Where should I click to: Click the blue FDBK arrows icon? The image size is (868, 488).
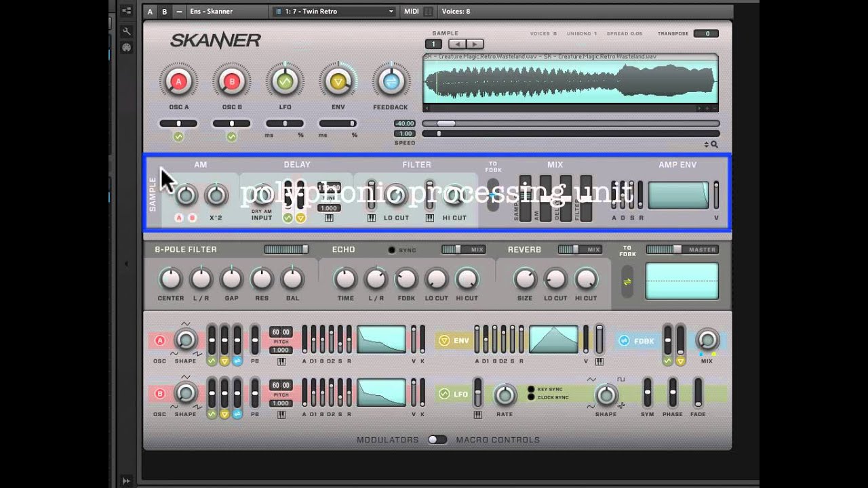click(x=624, y=341)
